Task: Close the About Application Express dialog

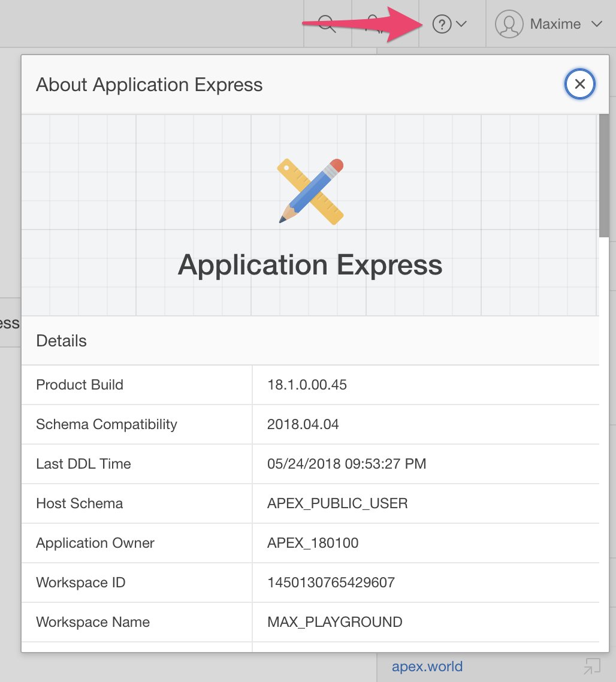Action: click(x=580, y=84)
